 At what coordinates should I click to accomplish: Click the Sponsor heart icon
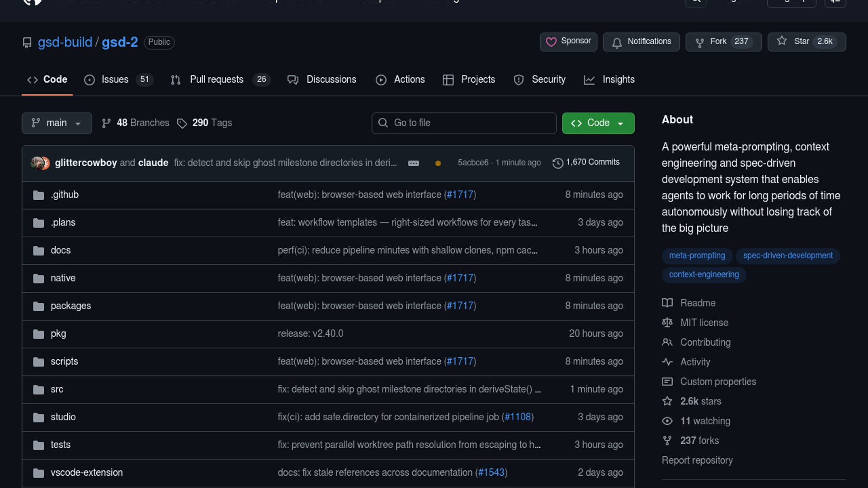pyautogui.click(x=551, y=42)
